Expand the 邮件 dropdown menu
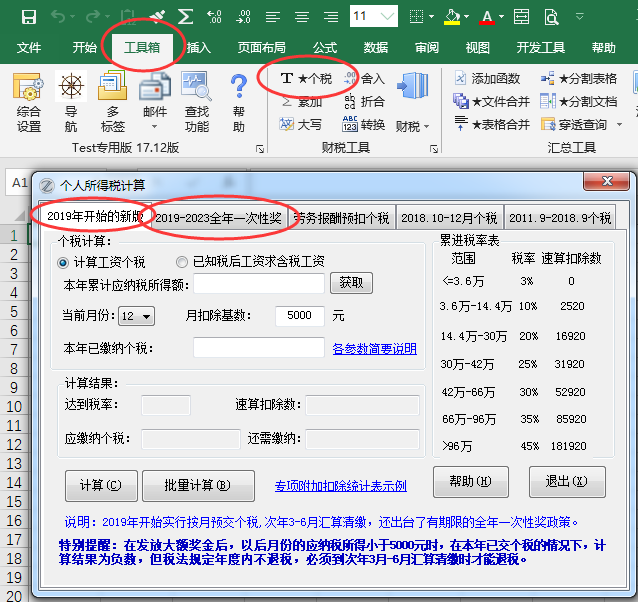This screenshot has height=602, width=638. 154,127
